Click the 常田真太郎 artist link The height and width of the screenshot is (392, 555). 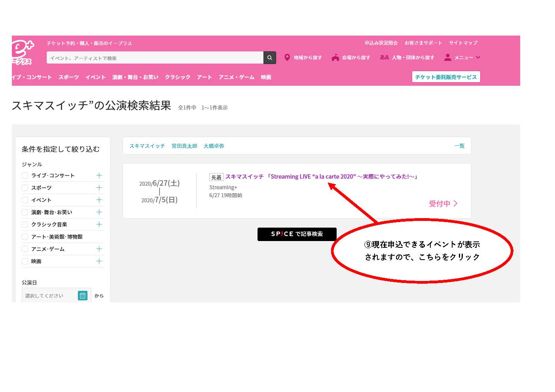point(184,146)
